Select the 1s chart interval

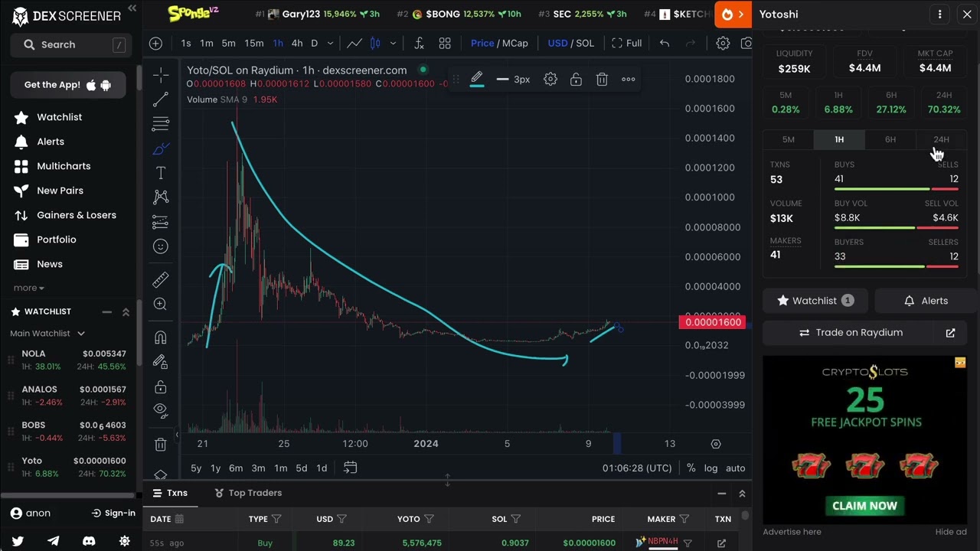coord(186,44)
